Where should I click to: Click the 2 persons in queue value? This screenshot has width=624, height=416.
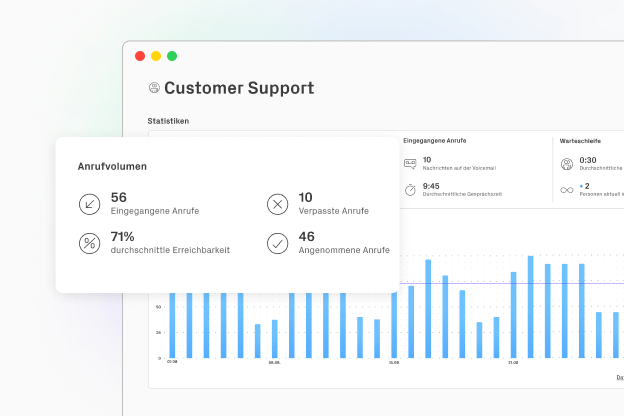587,186
